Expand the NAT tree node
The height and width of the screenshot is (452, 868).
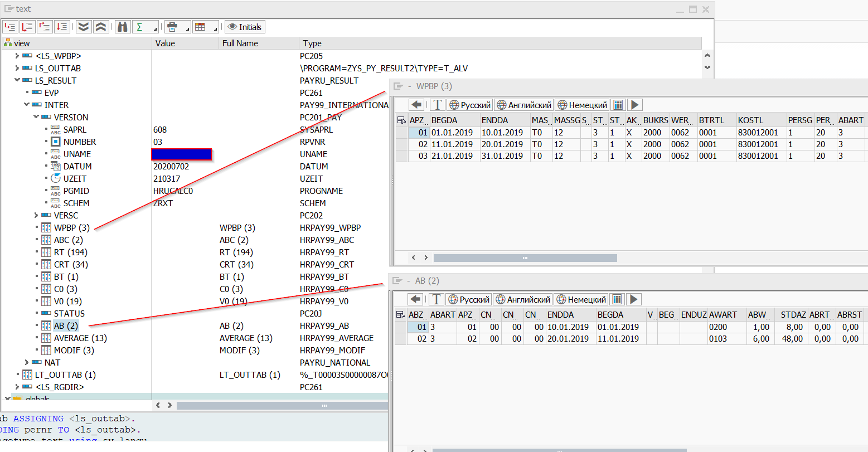coord(27,362)
